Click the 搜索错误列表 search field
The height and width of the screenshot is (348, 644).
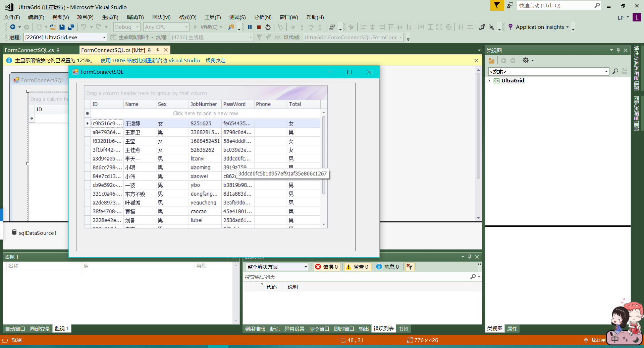click(356, 277)
